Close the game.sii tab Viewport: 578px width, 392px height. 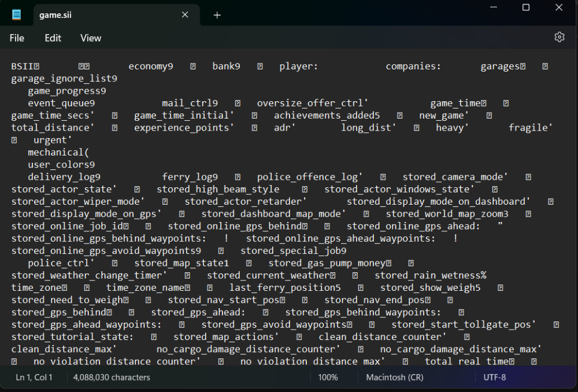(x=185, y=15)
